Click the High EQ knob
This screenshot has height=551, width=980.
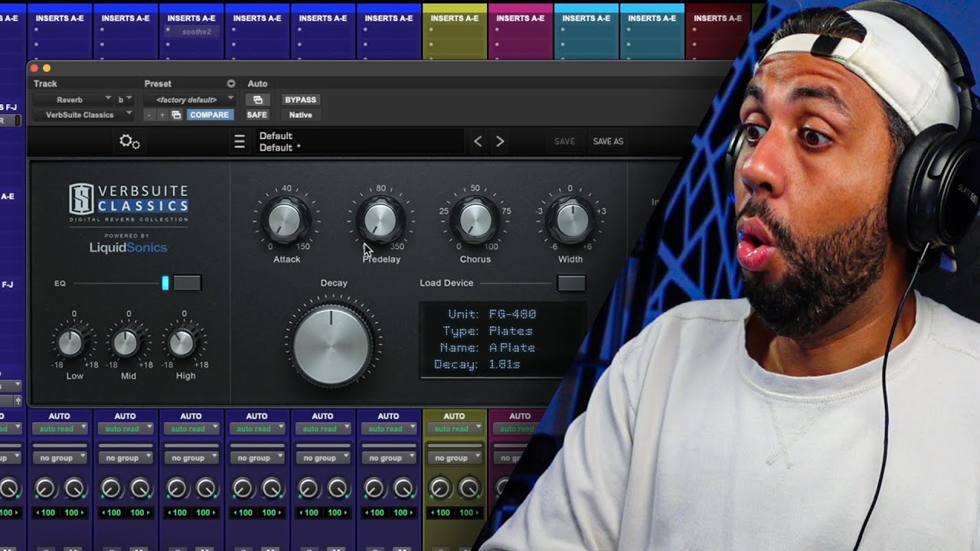tap(182, 344)
